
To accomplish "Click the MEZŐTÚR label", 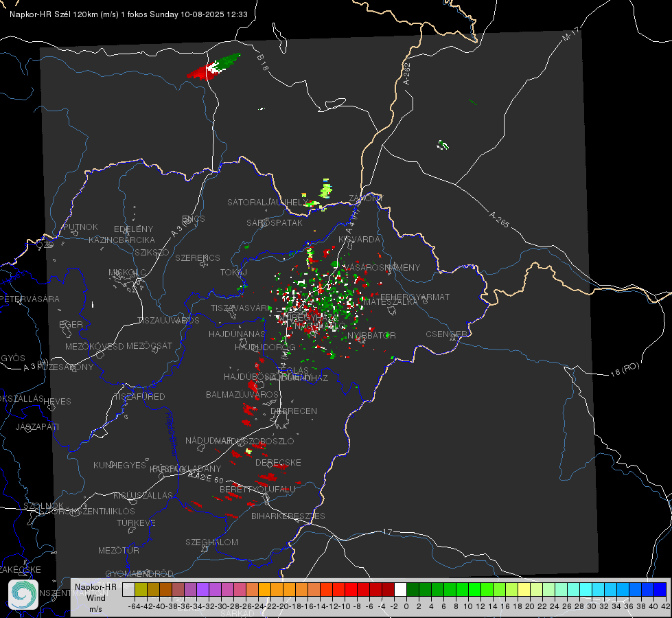I will pos(119,550).
